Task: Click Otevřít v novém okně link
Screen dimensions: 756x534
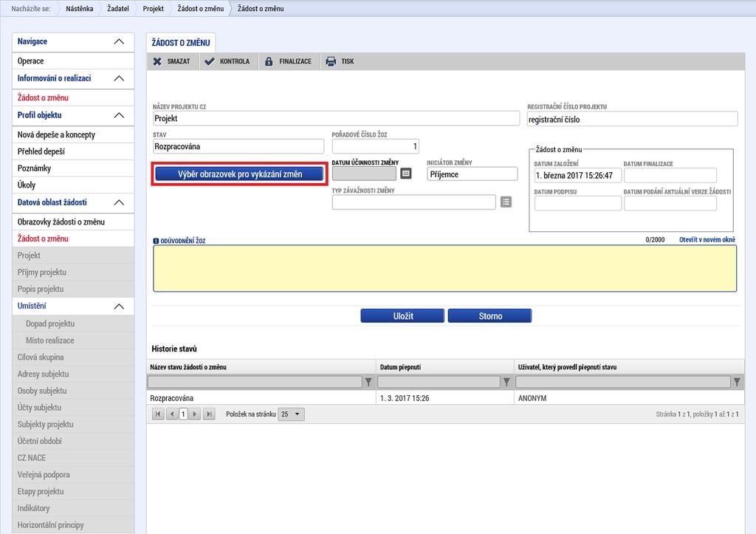Action: (707, 240)
